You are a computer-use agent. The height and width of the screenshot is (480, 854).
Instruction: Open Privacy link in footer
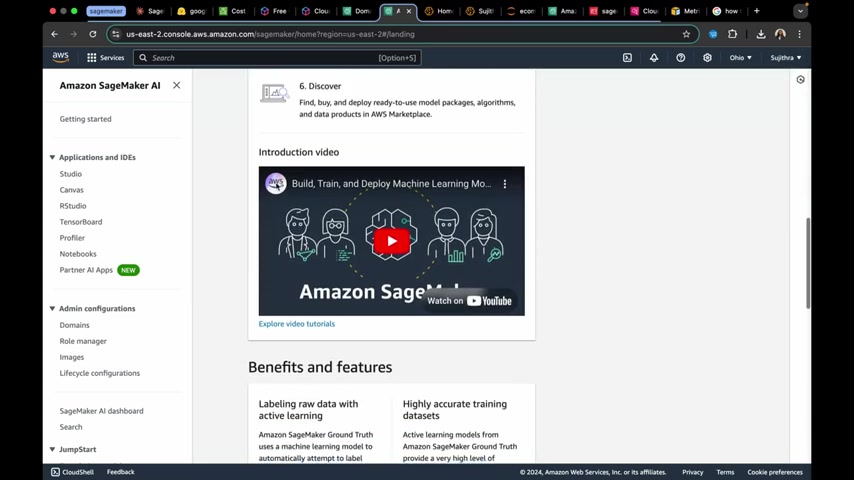click(692, 472)
